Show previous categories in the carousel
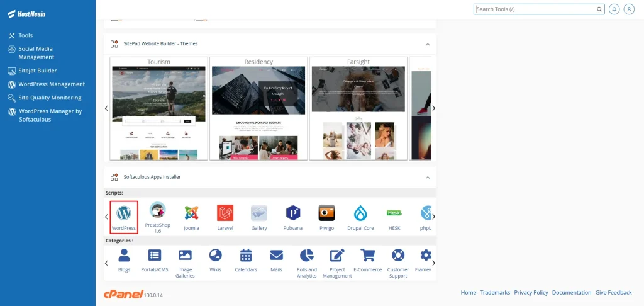 coord(106,263)
